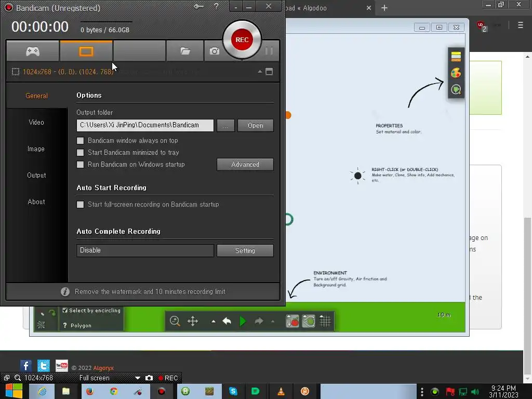Click Remove the watermark info link
Viewport: 532px width, 399px height.
[150, 292]
